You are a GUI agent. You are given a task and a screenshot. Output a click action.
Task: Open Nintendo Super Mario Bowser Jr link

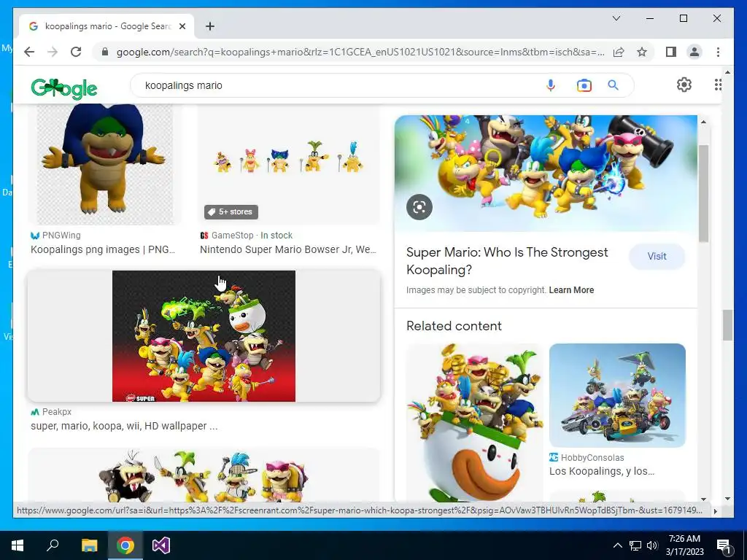[x=287, y=249]
